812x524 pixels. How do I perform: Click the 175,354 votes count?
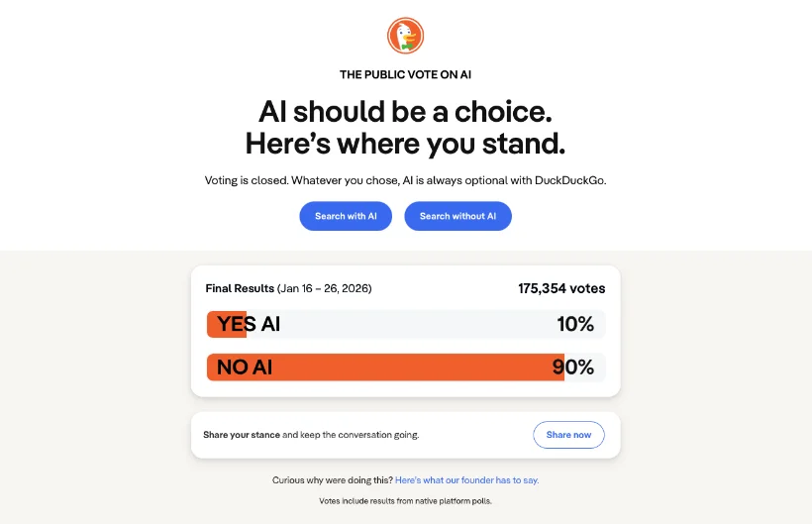coord(561,289)
